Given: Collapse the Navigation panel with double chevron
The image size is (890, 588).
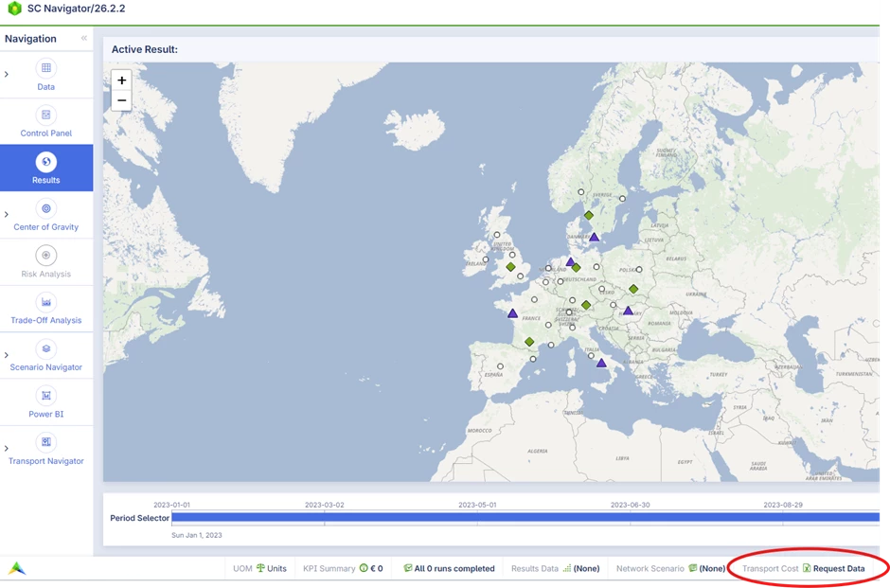Looking at the screenshot, I should click(84, 38).
